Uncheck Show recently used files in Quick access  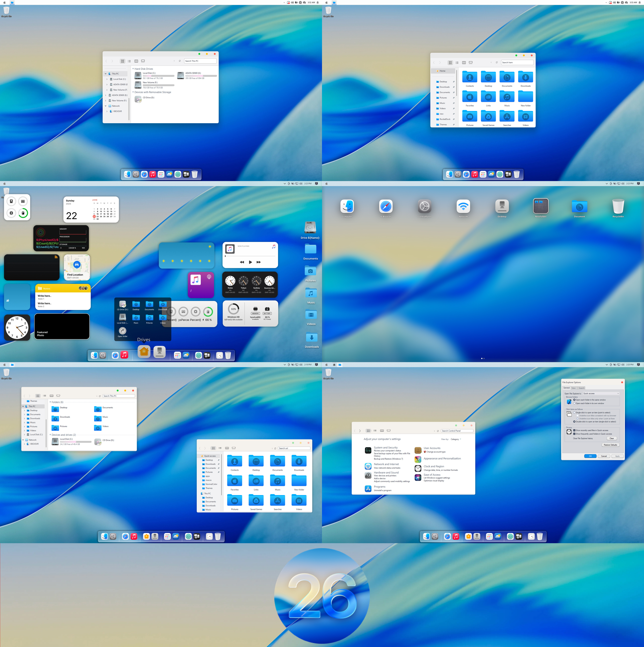click(574, 430)
